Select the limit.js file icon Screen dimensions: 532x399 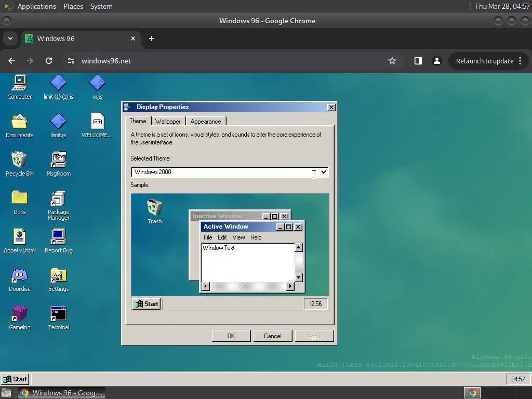coord(58,126)
